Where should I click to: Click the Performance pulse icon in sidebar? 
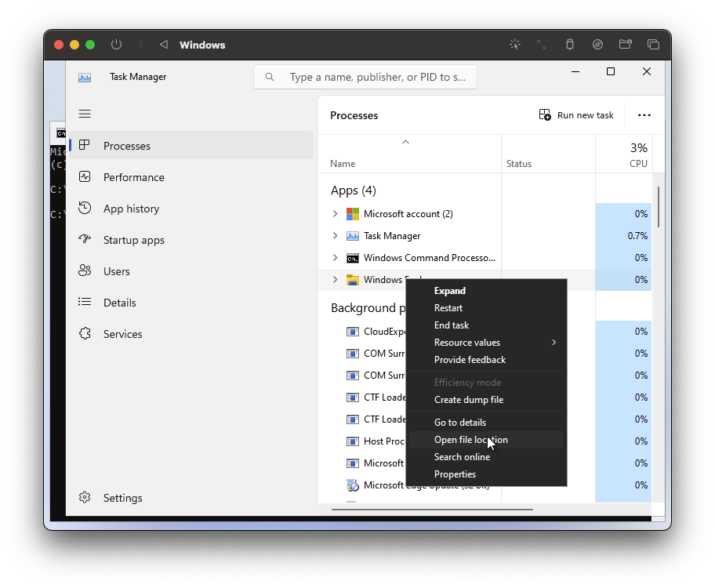coord(85,176)
